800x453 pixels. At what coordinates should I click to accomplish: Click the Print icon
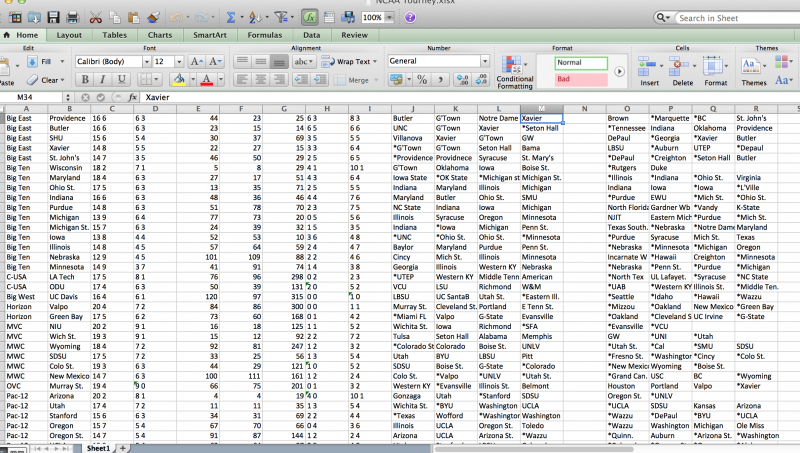click(x=72, y=17)
